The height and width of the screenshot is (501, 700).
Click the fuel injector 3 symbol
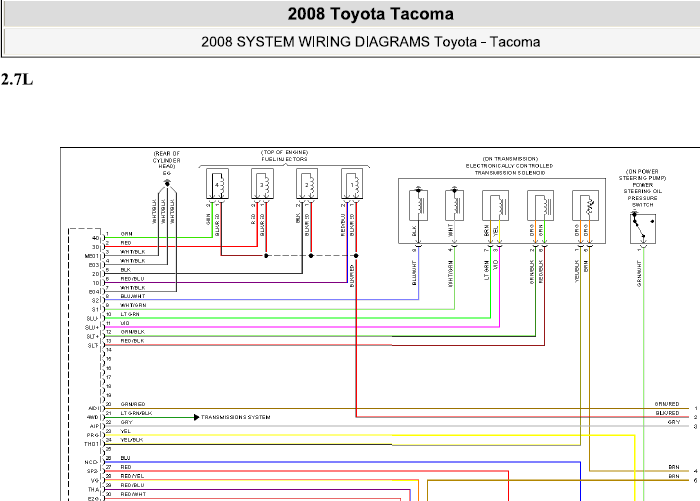(262, 184)
